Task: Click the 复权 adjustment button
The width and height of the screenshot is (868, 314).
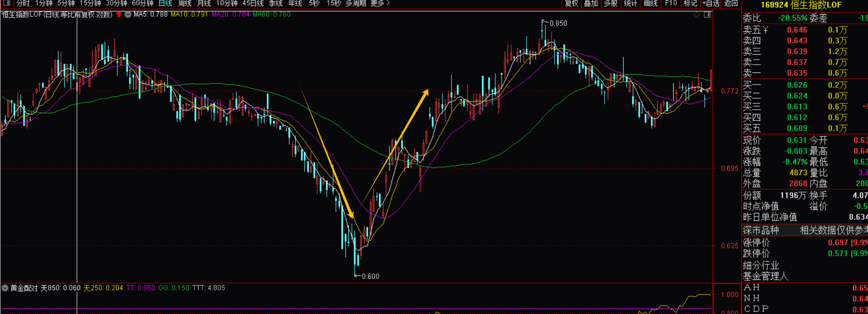Action: pos(571,4)
